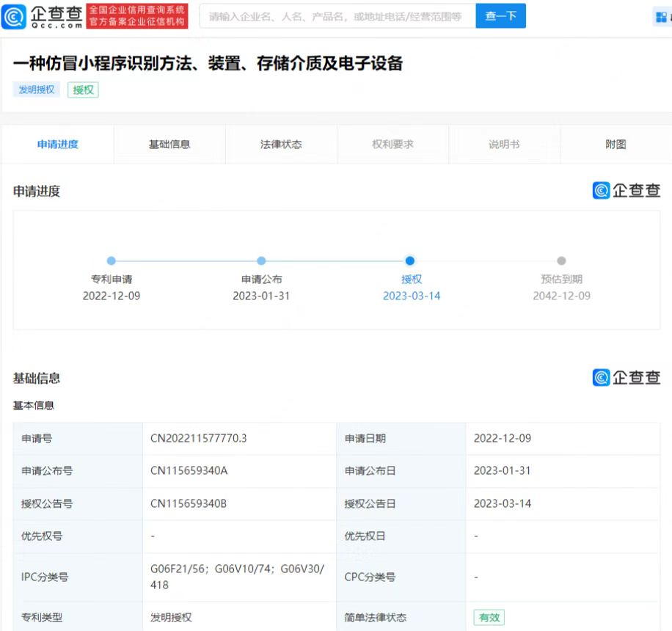Screen dimensions: 672x631
Task: Click the patent title heading
Action: (x=208, y=63)
